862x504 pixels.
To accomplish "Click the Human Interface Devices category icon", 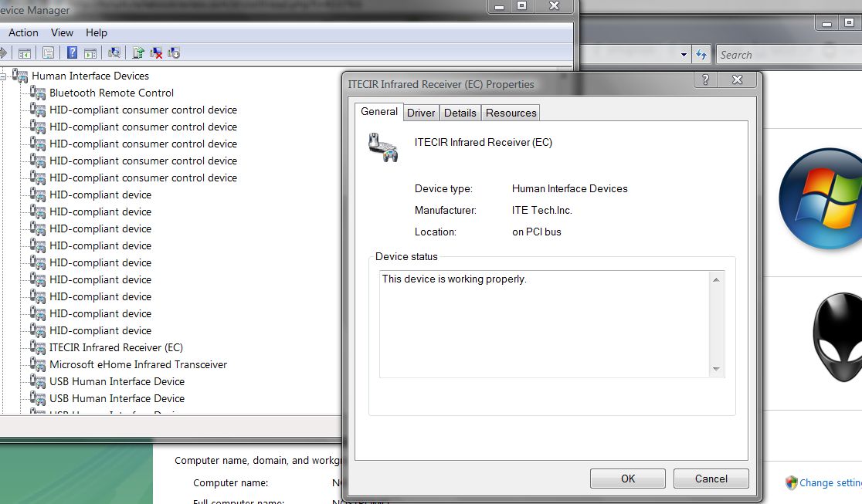I will [20, 76].
